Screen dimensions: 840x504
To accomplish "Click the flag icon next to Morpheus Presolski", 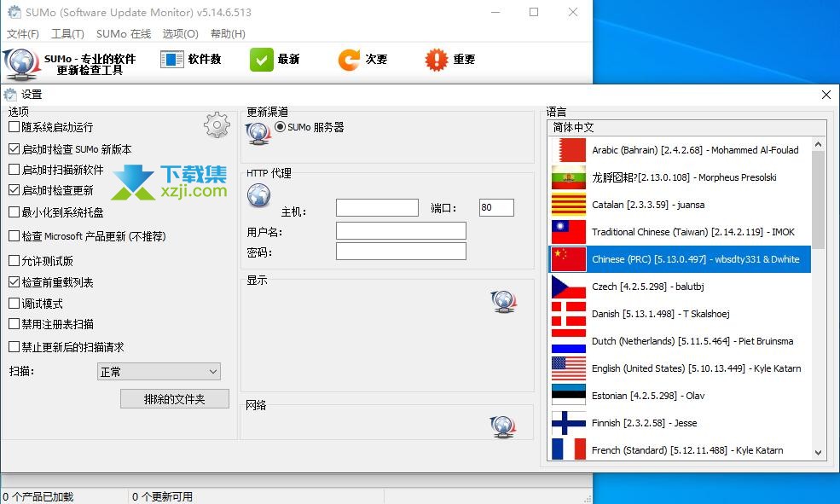I will (569, 177).
